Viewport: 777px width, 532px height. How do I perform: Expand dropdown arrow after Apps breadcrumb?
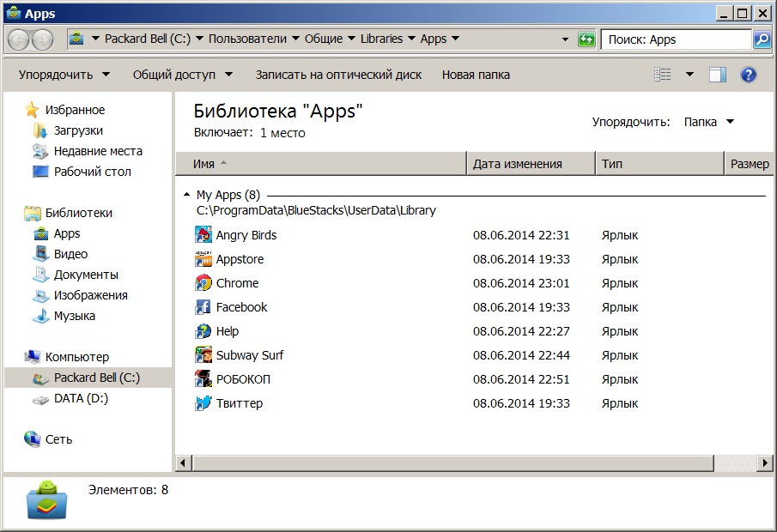(455, 38)
